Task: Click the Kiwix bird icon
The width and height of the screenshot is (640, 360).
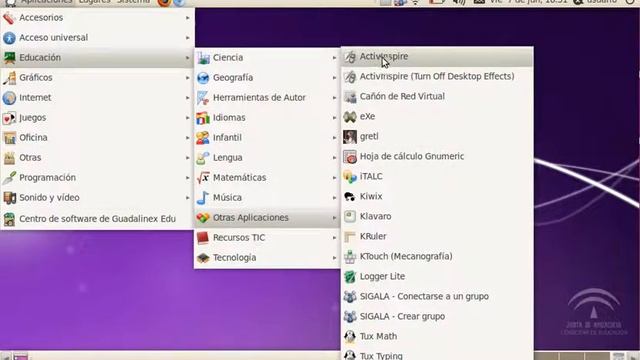Action: 350,197
